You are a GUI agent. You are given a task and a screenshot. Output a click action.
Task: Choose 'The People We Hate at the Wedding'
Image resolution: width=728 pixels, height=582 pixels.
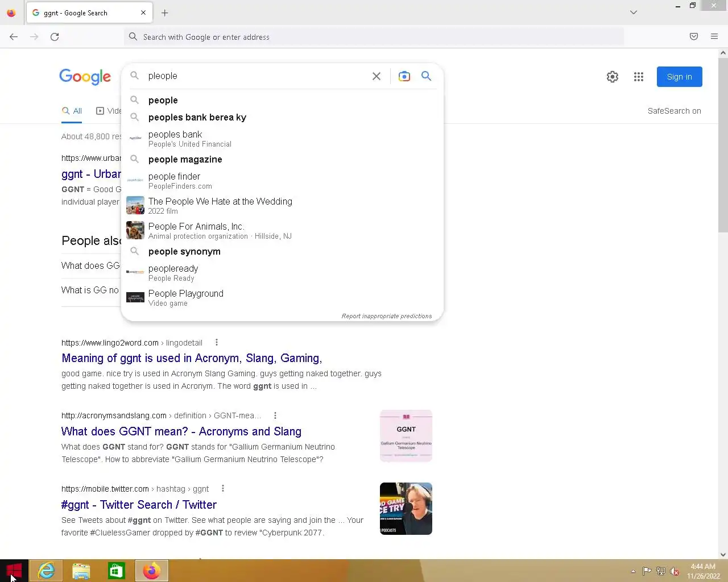pos(282,206)
